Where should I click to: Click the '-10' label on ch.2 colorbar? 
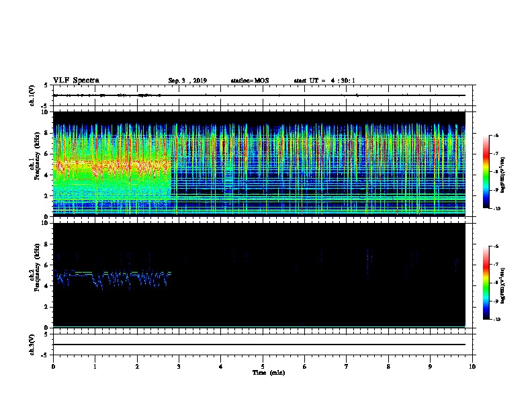[496, 320]
